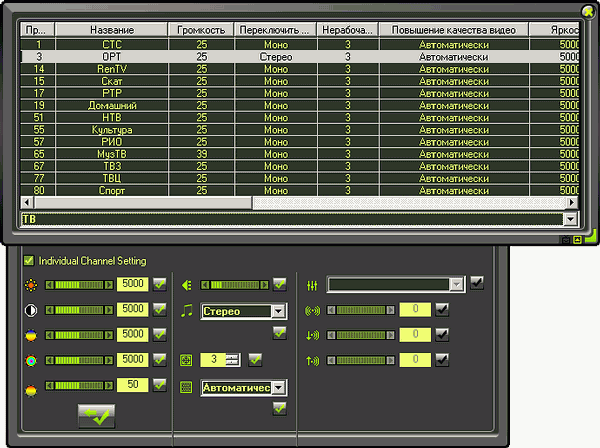Toggle the checkbox beside the equalizer dropdown
600x448 pixels.
(477, 284)
